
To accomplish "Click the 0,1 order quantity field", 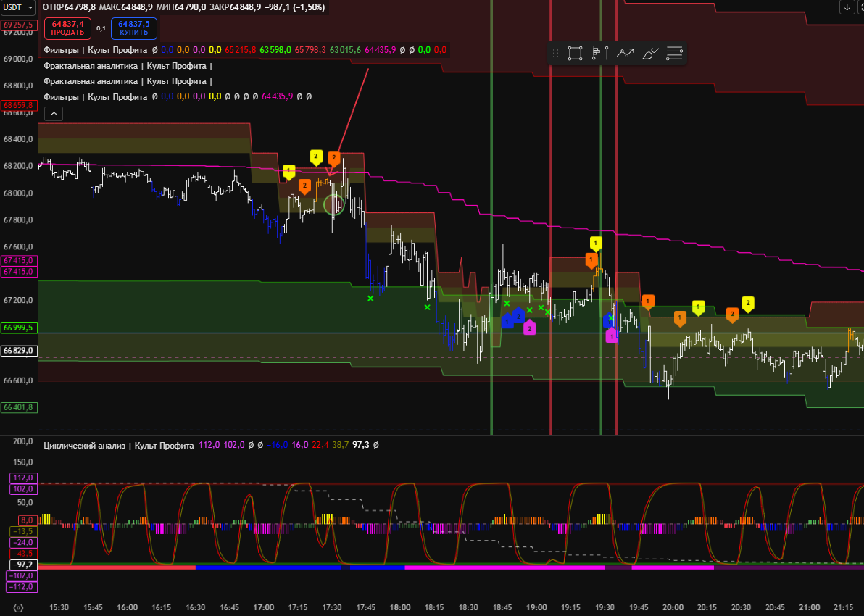I will [x=101, y=28].
